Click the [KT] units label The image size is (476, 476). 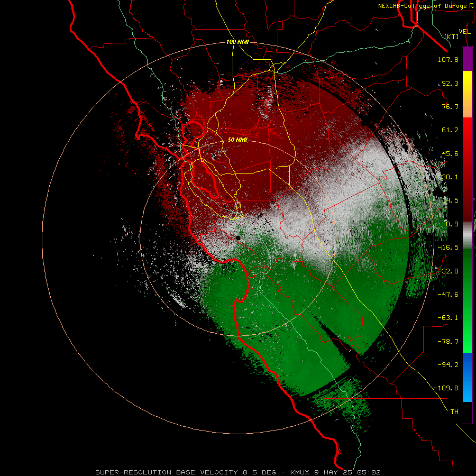click(452, 36)
